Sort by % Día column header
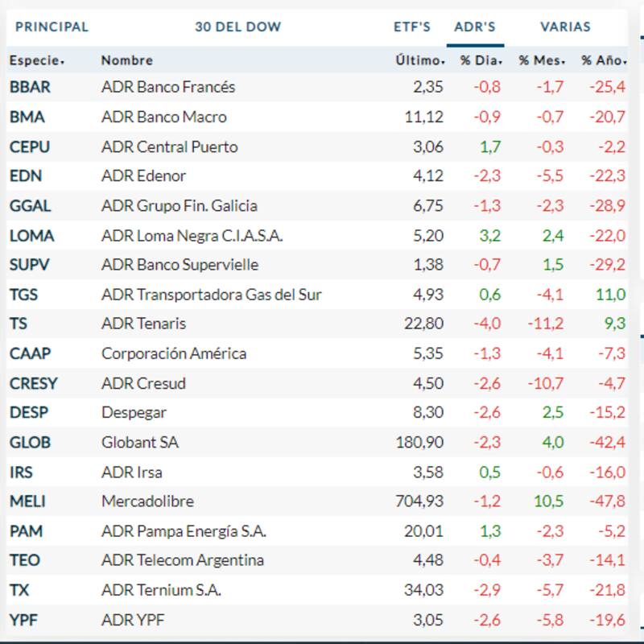Viewport: 644px width, 644px height. (x=481, y=60)
